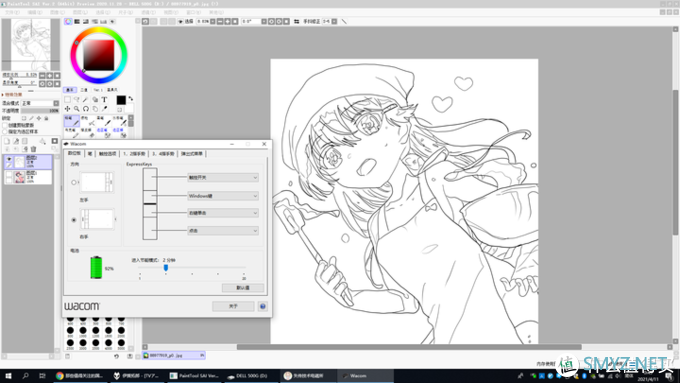Image resolution: width=680 pixels, height=383 pixels.
Task: Open the layer blending mode dropdown
Action: tap(40, 103)
